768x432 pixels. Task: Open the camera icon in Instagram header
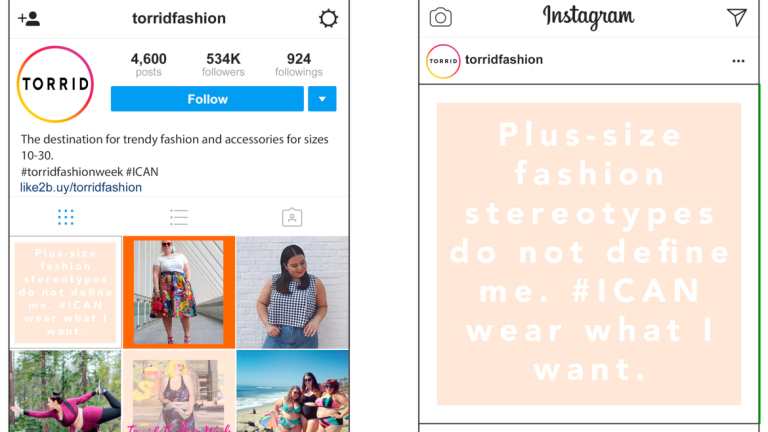[440, 17]
